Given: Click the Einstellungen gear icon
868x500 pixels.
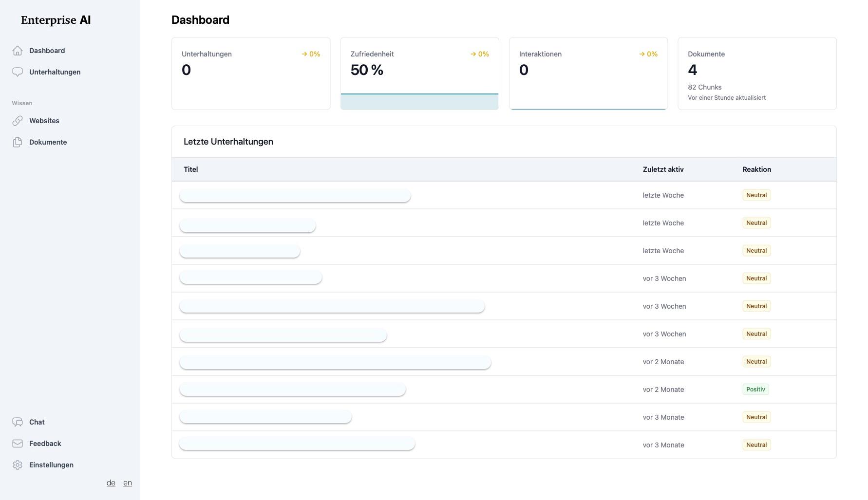Looking at the screenshot, I should click(x=18, y=465).
